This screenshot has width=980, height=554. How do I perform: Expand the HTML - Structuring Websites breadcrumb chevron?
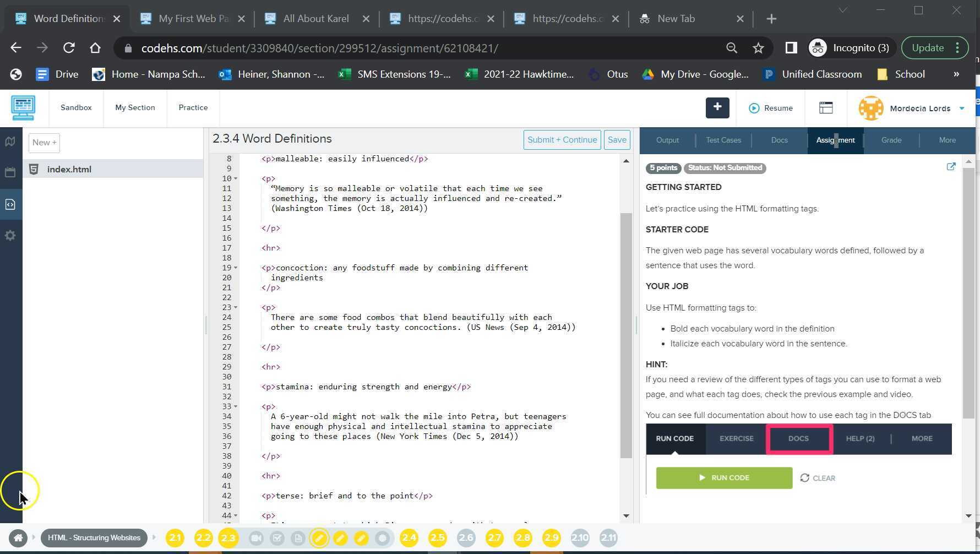tap(154, 538)
